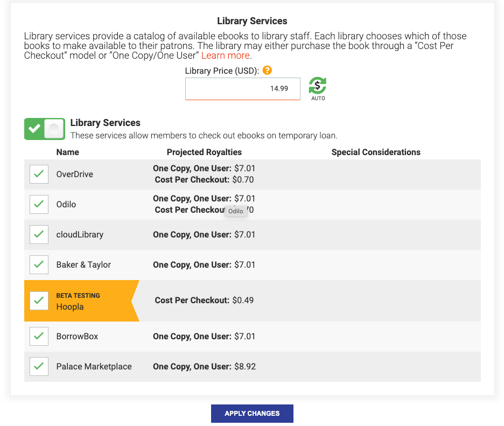Screen dimensions: 504x426
Task: Click the orange help question mark icon
Action: click(x=267, y=71)
